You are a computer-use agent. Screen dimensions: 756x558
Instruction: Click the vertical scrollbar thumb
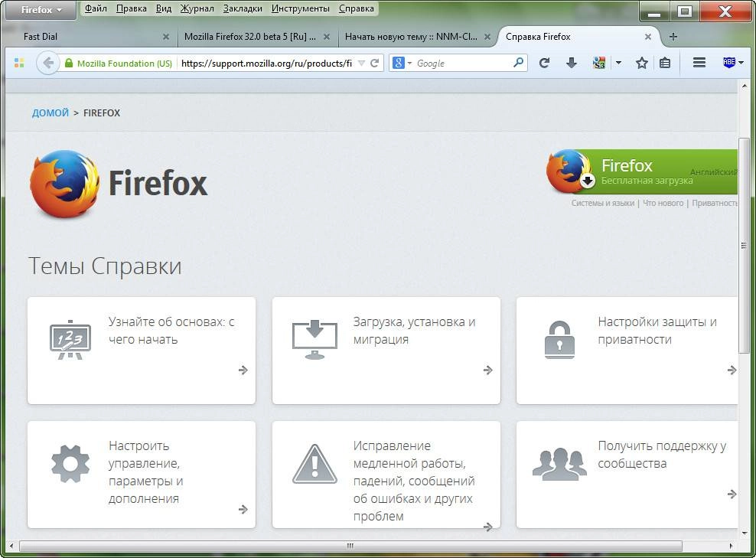pos(744,246)
